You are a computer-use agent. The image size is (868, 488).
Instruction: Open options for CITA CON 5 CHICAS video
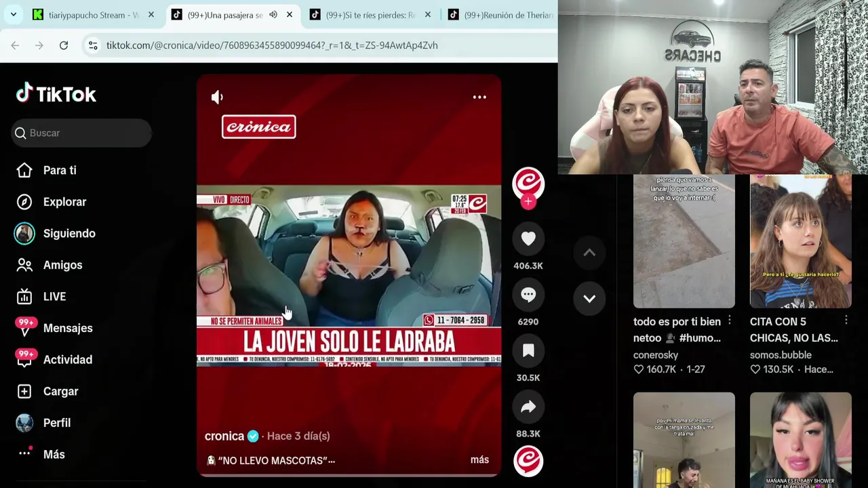(x=846, y=320)
